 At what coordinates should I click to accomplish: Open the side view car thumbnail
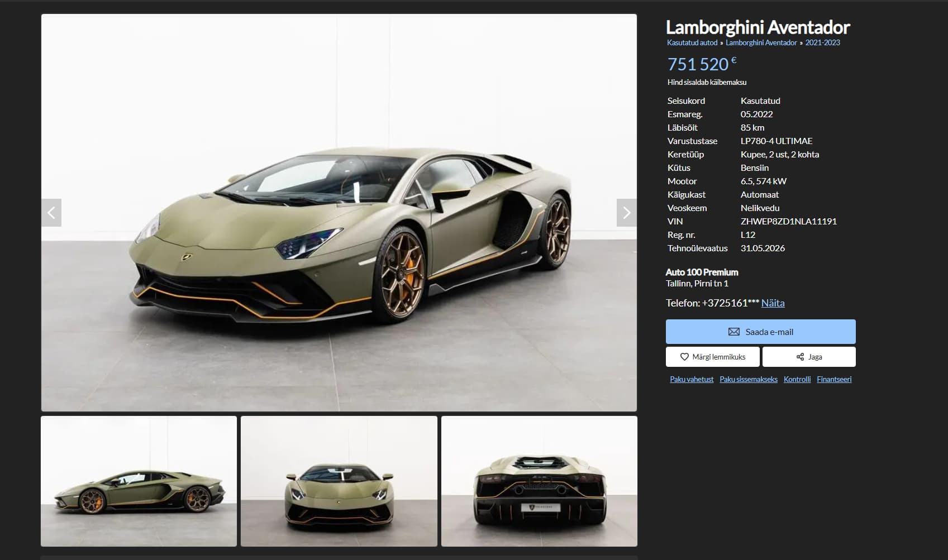point(139,481)
